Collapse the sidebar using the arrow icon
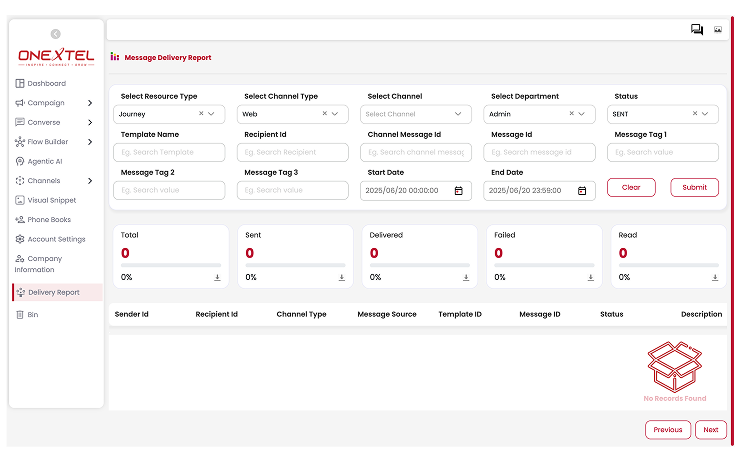742x467 pixels. click(x=55, y=34)
